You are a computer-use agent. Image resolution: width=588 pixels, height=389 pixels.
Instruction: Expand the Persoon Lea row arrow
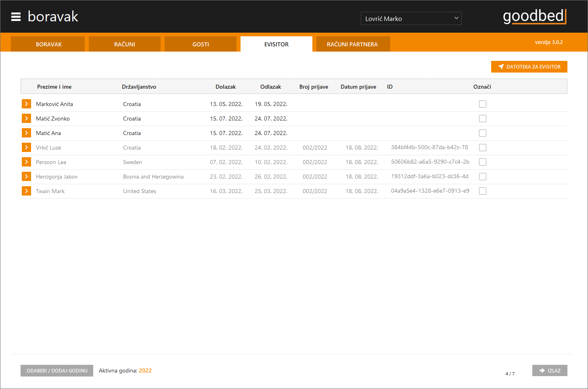point(26,162)
